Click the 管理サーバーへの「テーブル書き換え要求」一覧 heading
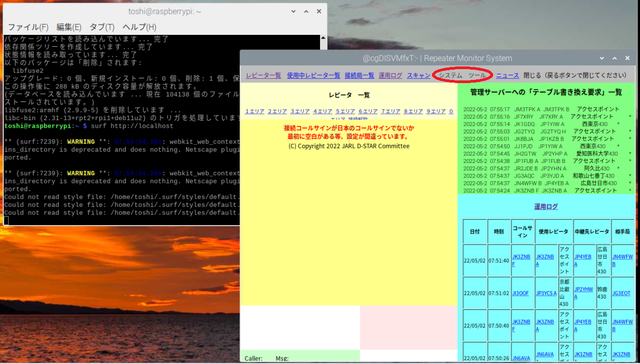Image resolution: width=640 pixels, height=364 pixels. point(546,92)
